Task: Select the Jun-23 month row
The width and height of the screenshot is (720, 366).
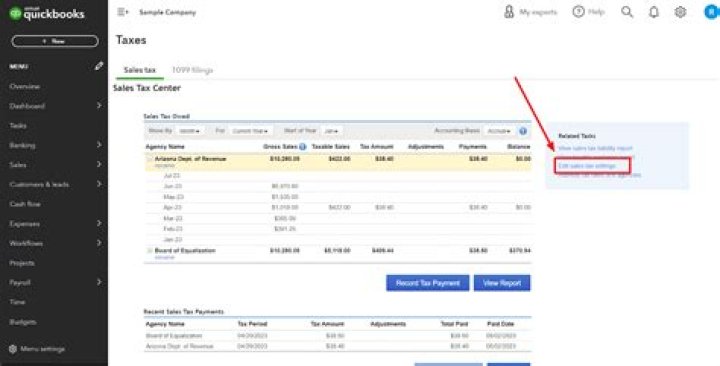Action: pos(338,186)
